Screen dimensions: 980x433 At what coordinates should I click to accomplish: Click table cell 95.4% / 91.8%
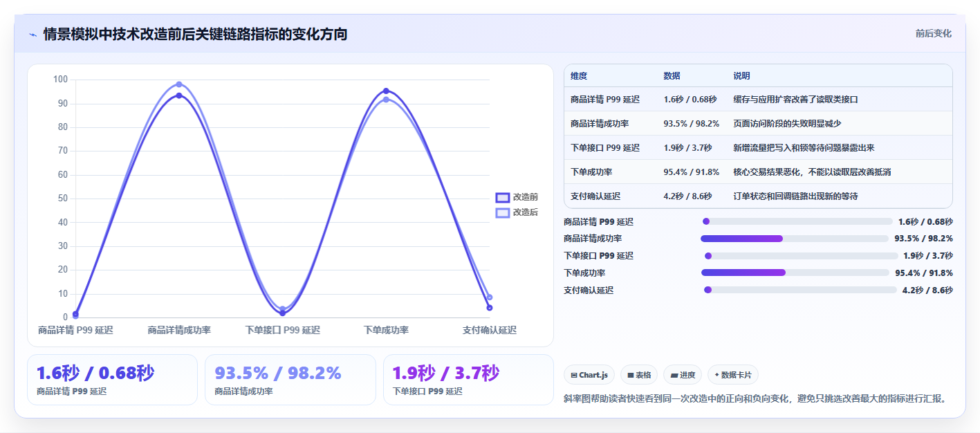691,172
